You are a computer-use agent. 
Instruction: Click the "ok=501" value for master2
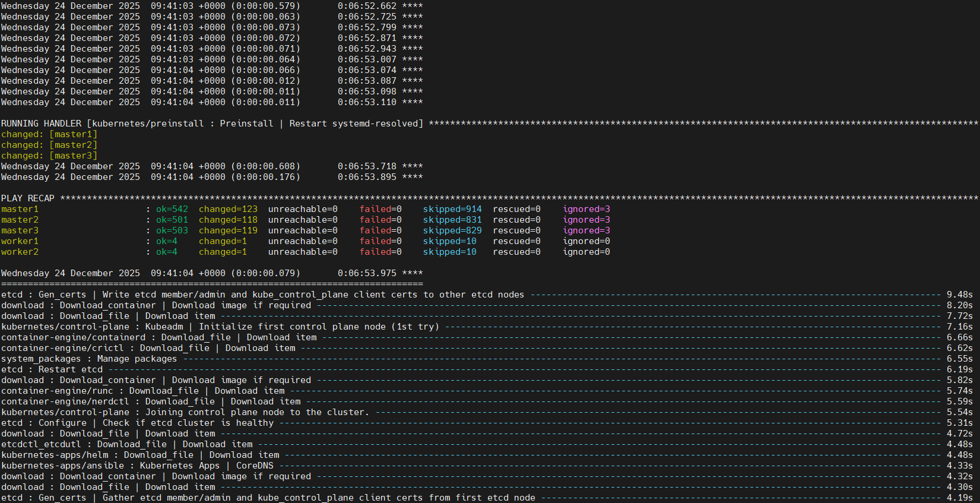(172, 220)
